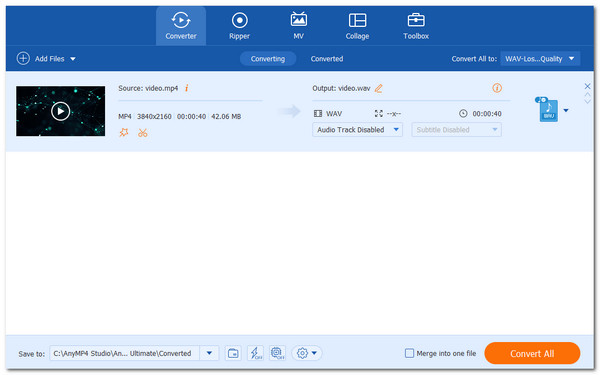600x375 pixels.
Task: Click the Source: video.mp4 label
Action: [x=148, y=88]
